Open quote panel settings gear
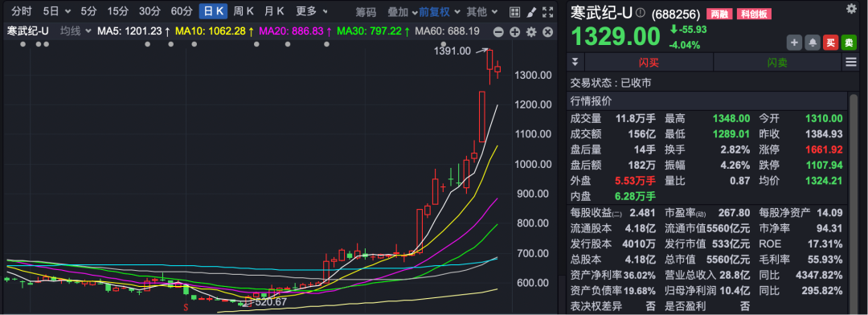Screen dimensions: 868x315 pyautogui.click(x=851, y=8)
